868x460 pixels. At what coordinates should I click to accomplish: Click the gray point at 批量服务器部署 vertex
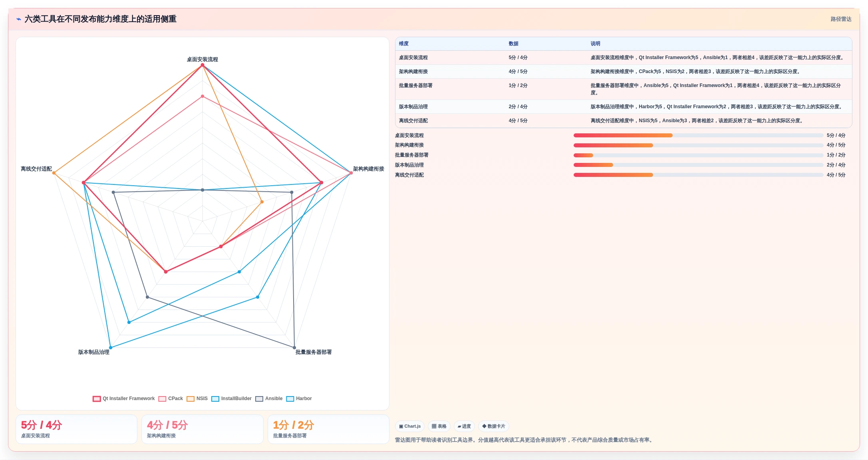[294, 348]
